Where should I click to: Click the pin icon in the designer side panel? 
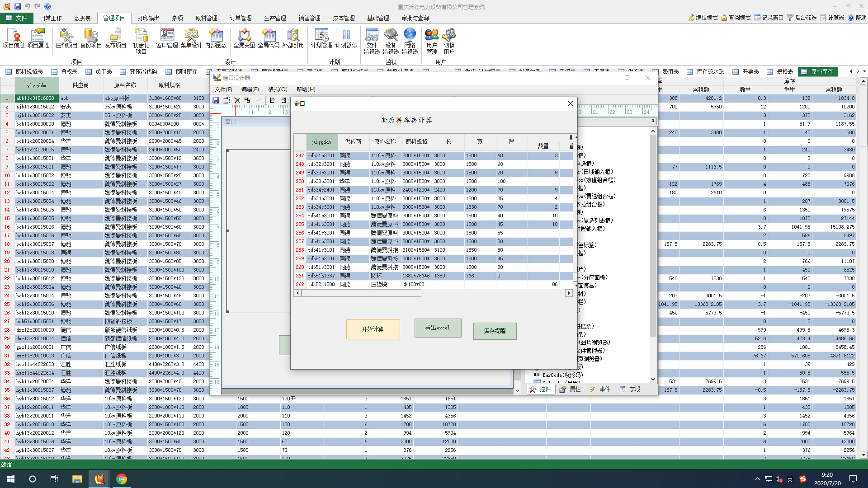(653, 121)
